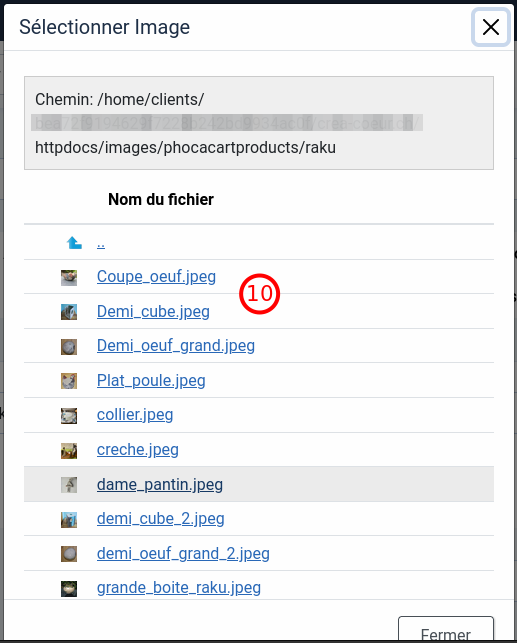Click the creche.jpeg thumbnail icon
The image size is (517, 643).
pyautogui.click(x=69, y=451)
